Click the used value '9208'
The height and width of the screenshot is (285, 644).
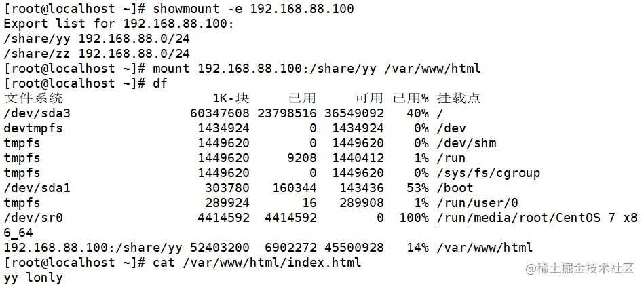pyautogui.click(x=301, y=158)
